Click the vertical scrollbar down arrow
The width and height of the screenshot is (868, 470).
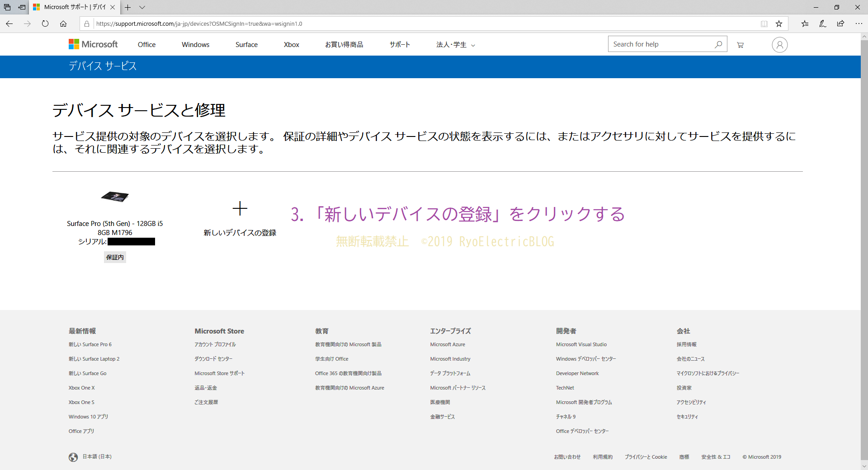click(x=864, y=466)
